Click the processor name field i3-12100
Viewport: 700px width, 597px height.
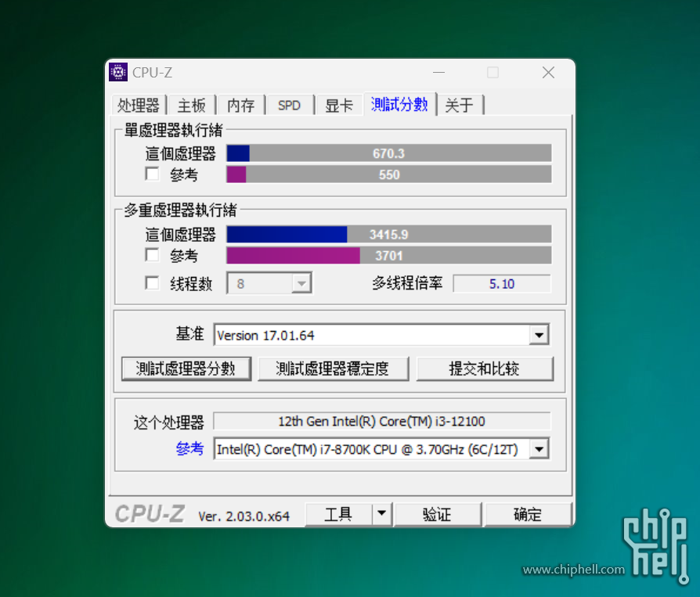coord(381,421)
